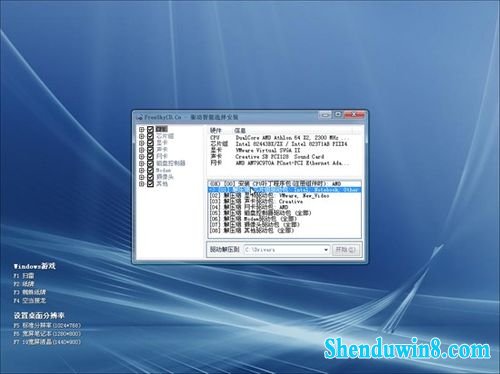
Task: Uncheck the 芯片组 driver checkbox
Action: (x=150, y=136)
